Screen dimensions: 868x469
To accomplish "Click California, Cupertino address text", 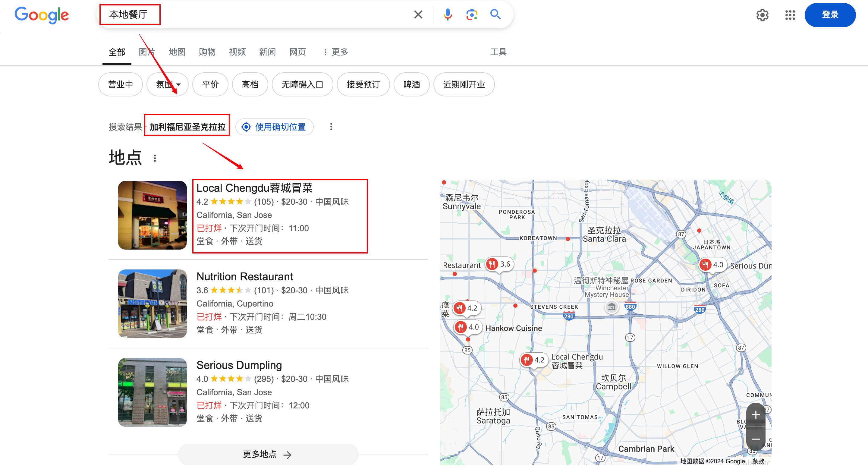I will tap(235, 304).
